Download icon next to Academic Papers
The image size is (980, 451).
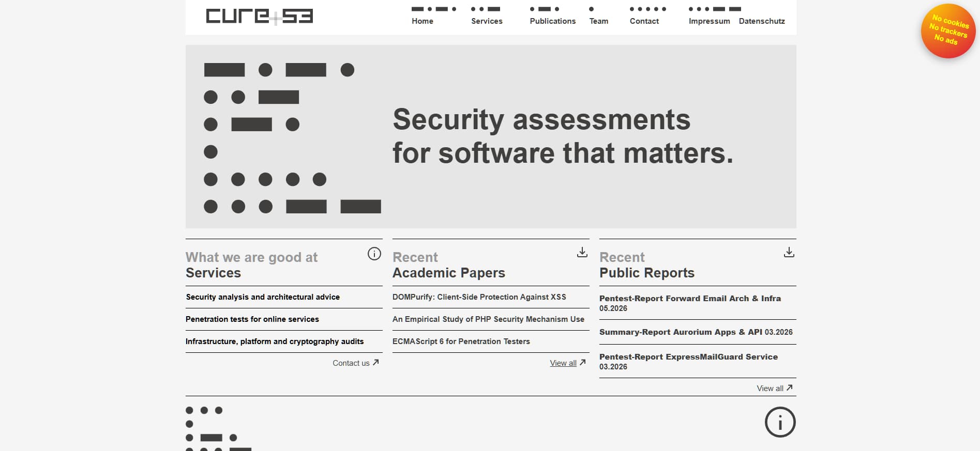582,252
